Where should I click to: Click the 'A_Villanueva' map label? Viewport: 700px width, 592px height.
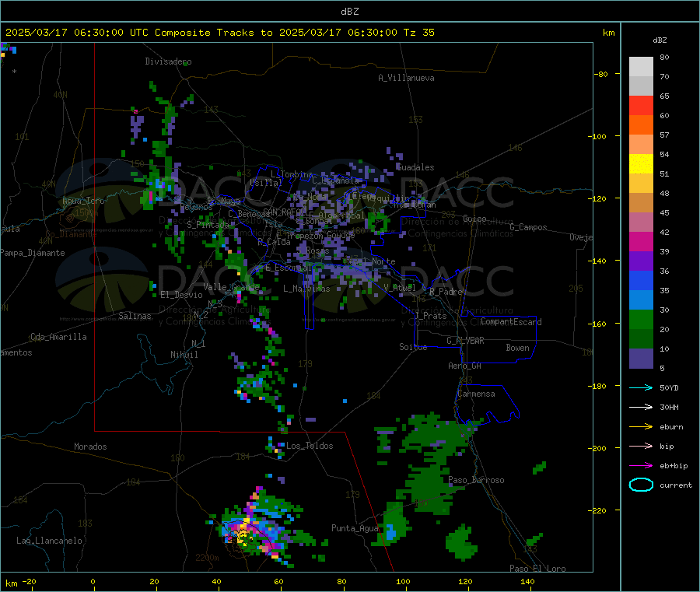click(x=406, y=78)
